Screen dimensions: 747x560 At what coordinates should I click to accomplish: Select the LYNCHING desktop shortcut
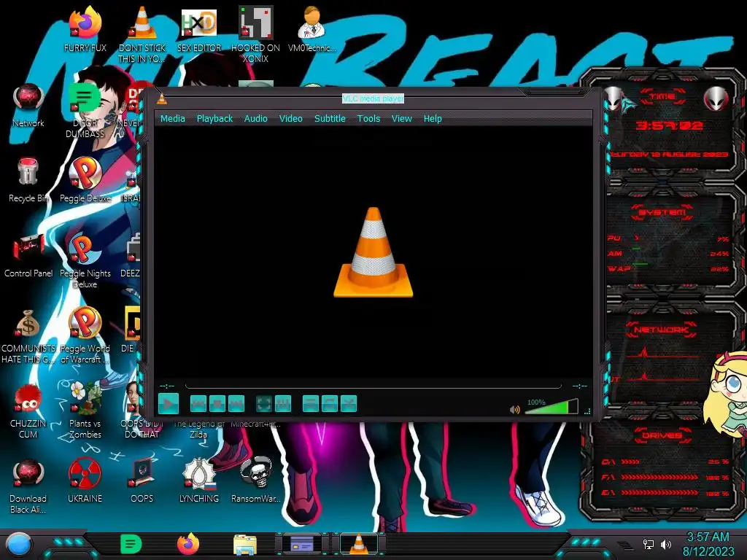tap(199, 481)
